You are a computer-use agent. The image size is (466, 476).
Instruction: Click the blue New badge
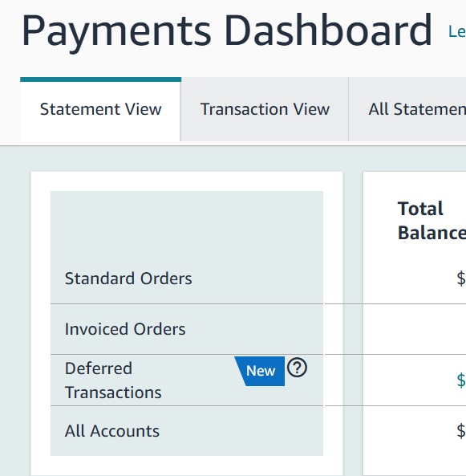pyautogui.click(x=260, y=371)
